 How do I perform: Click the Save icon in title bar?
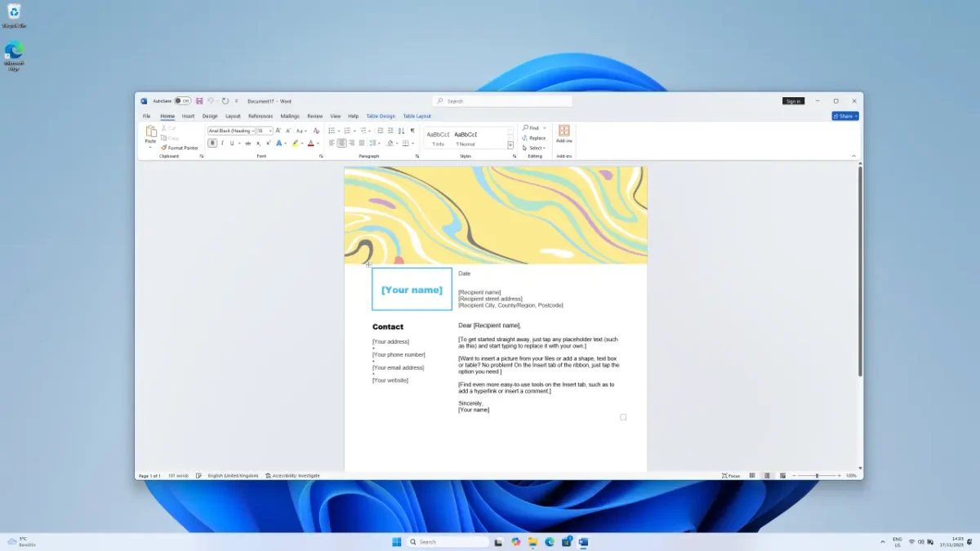[x=199, y=101]
